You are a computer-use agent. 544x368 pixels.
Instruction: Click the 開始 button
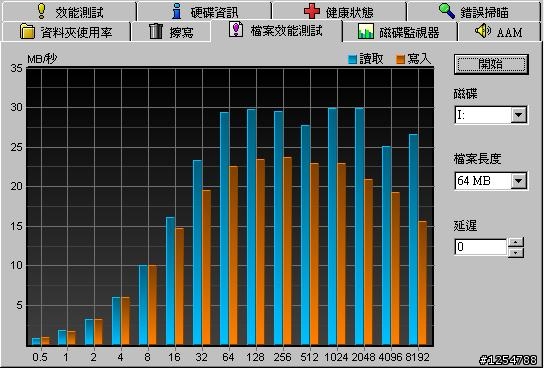[491, 64]
